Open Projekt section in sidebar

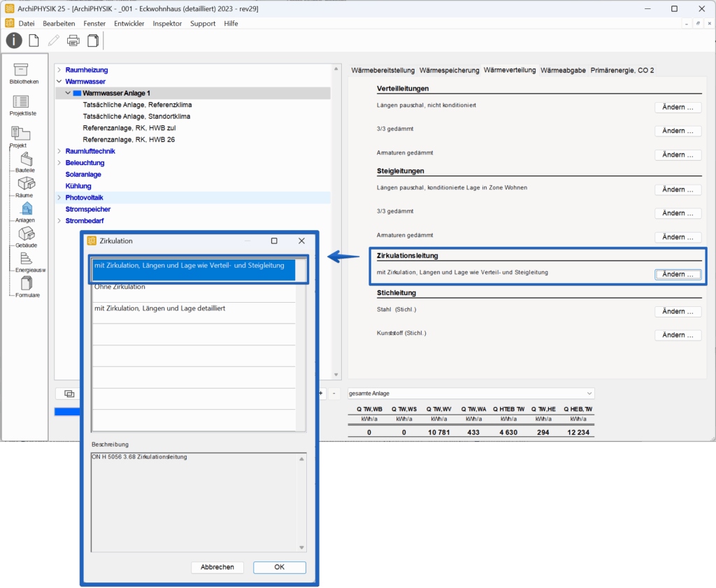[x=20, y=137]
